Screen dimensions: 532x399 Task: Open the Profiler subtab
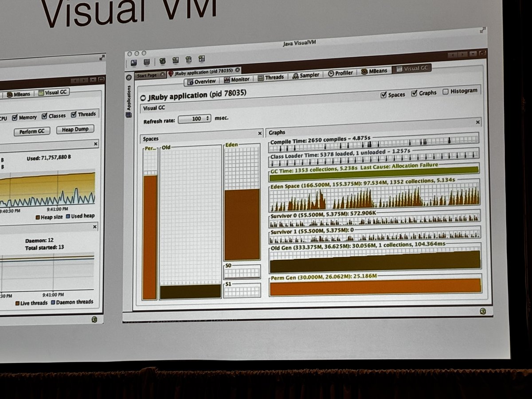(x=341, y=74)
